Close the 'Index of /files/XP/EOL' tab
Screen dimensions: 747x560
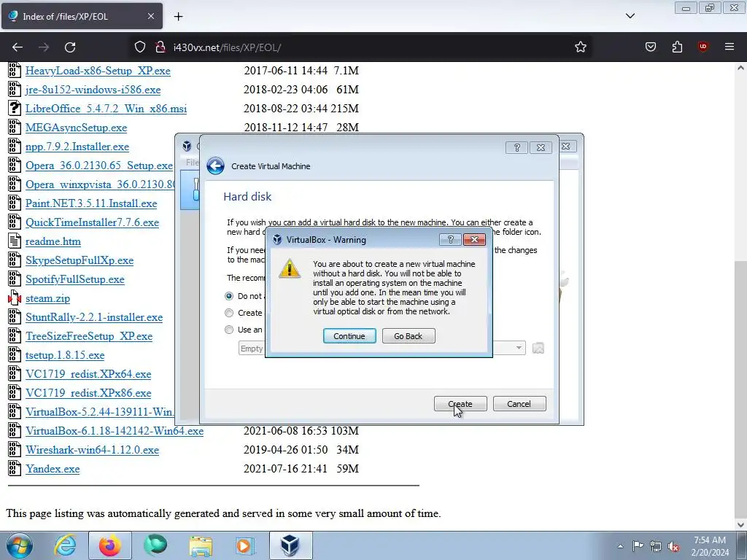[x=150, y=16]
